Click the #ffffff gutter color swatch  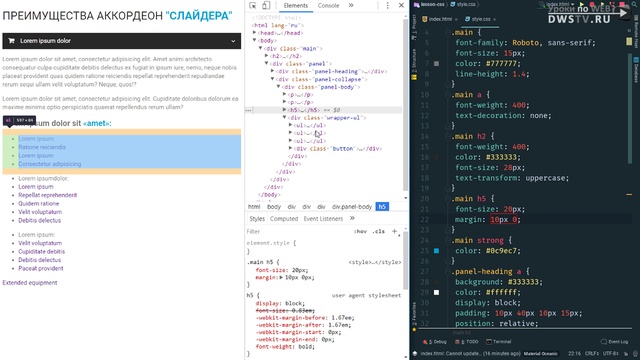pos(436,293)
